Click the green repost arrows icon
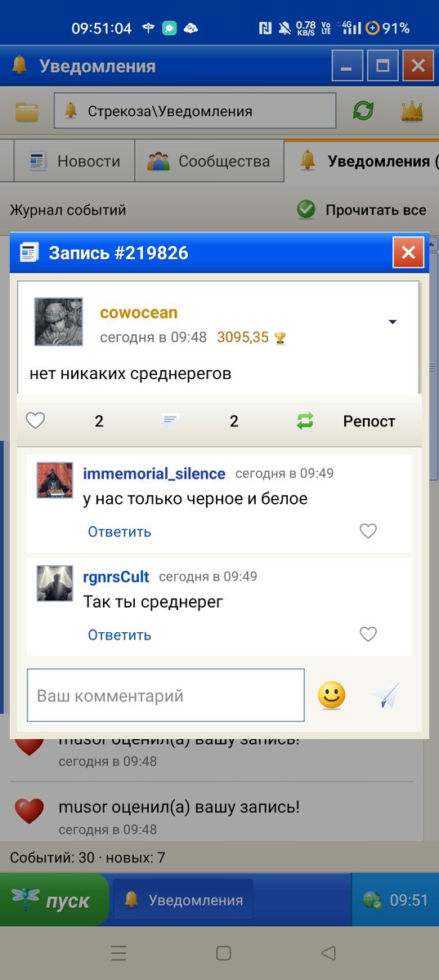 point(305,421)
